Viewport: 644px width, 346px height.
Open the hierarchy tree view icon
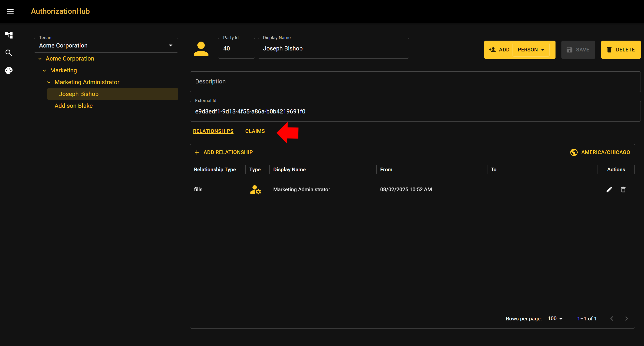[9, 35]
